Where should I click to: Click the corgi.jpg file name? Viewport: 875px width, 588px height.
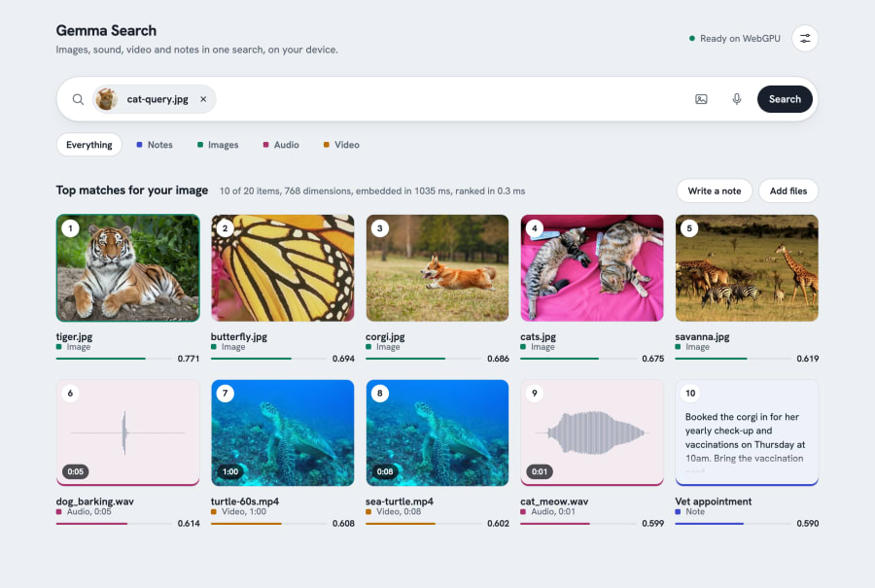click(x=385, y=336)
